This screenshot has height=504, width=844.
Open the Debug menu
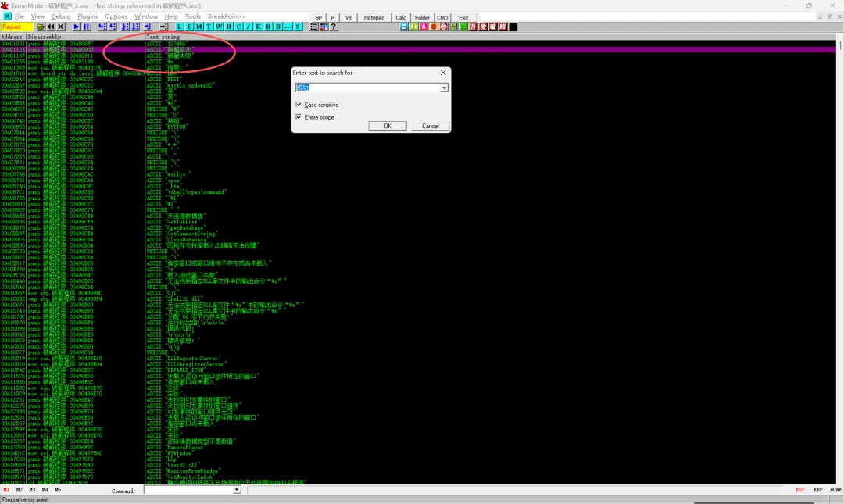61,16
